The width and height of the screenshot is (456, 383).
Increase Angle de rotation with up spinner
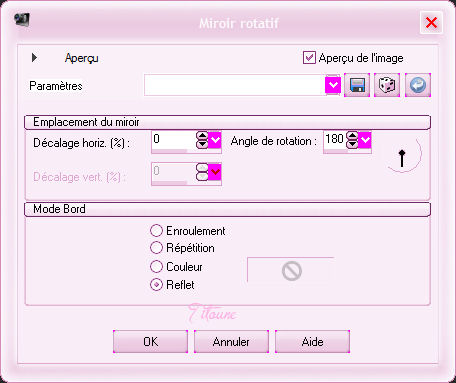352,136
